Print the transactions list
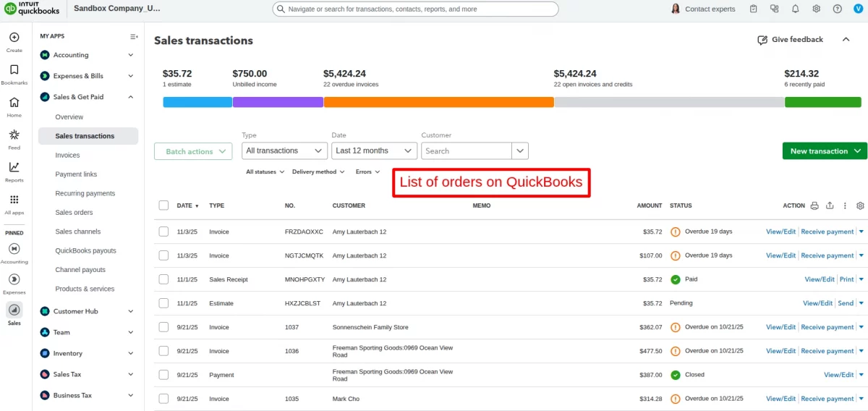 coord(814,205)
